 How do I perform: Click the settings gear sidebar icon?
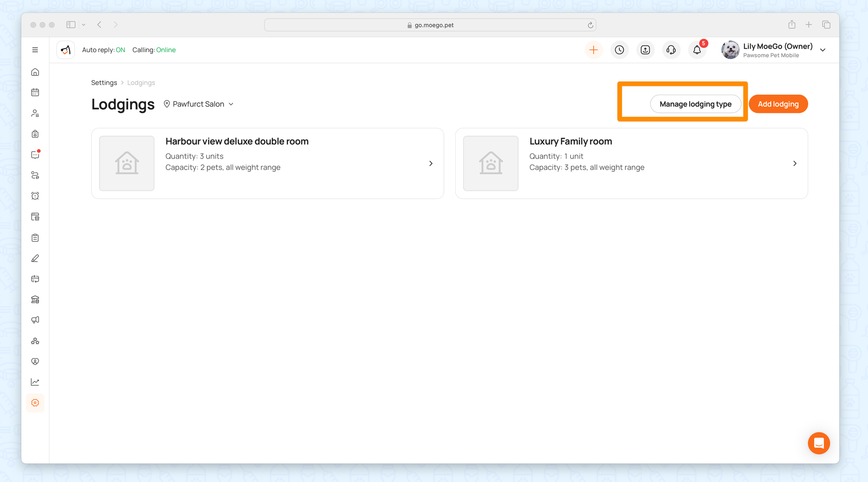pyautogui.click(x=35, y=403)
